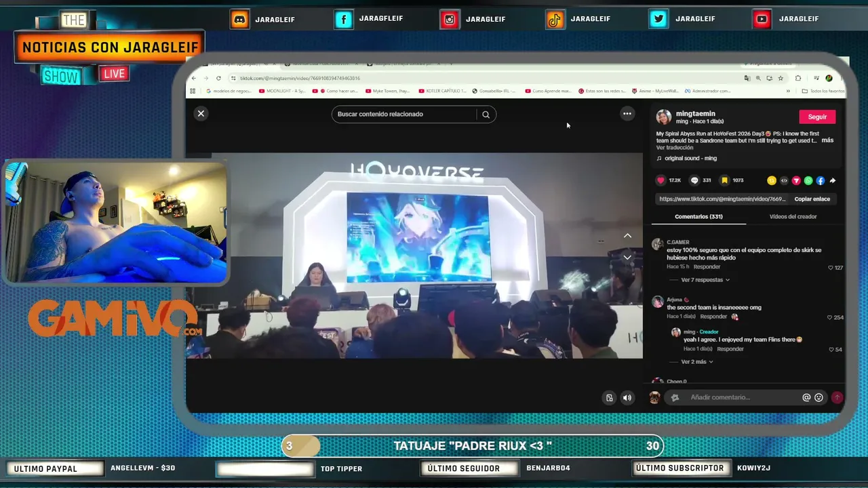The image size is (868, 488).
Task: Click the Instagram icon in overlay header
Action: [x=449, y=19]
